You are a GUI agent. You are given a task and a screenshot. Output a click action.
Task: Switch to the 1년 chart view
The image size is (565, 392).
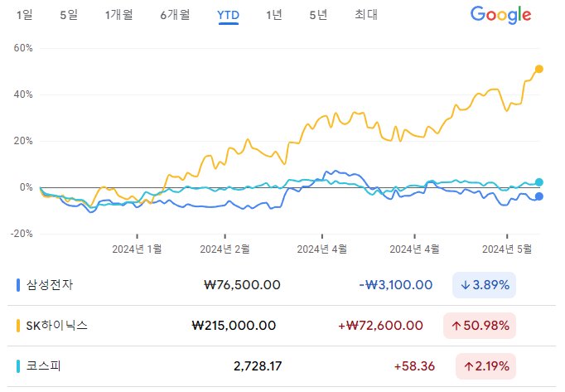click(x=274, y=15)
